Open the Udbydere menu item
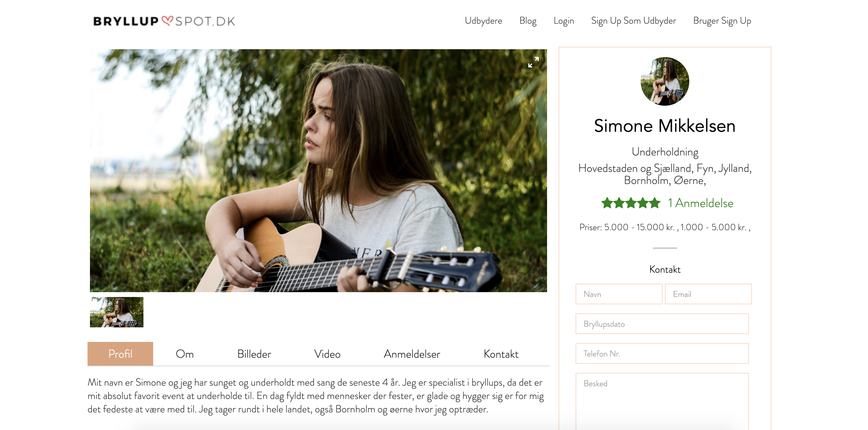This screenshot has height=430, width=868. 483,21
